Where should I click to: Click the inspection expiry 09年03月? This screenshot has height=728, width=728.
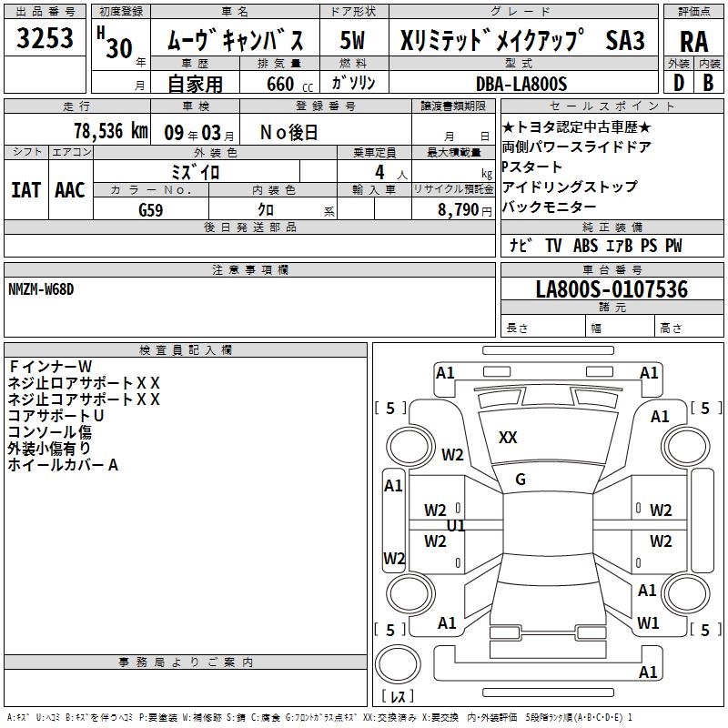tap(199, 133)
